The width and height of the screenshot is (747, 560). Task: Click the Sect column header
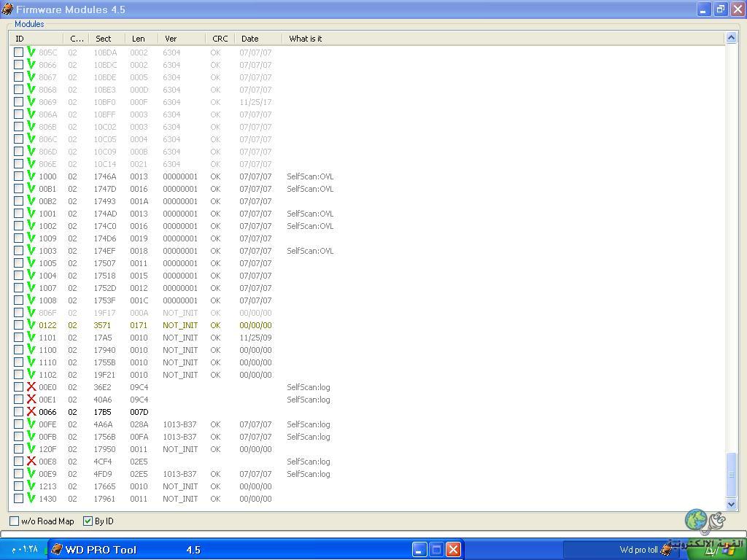107,39
